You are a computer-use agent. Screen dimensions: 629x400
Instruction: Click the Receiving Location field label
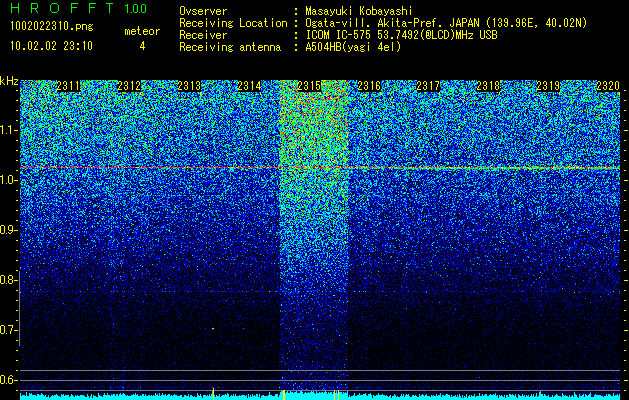[x=233, y=23]
